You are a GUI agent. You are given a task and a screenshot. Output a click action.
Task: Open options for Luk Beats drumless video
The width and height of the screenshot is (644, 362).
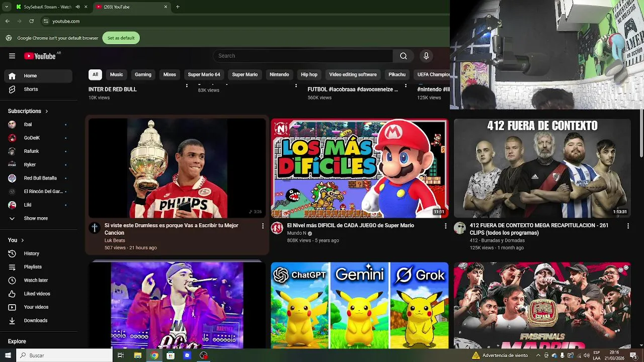tap(262, 226)
